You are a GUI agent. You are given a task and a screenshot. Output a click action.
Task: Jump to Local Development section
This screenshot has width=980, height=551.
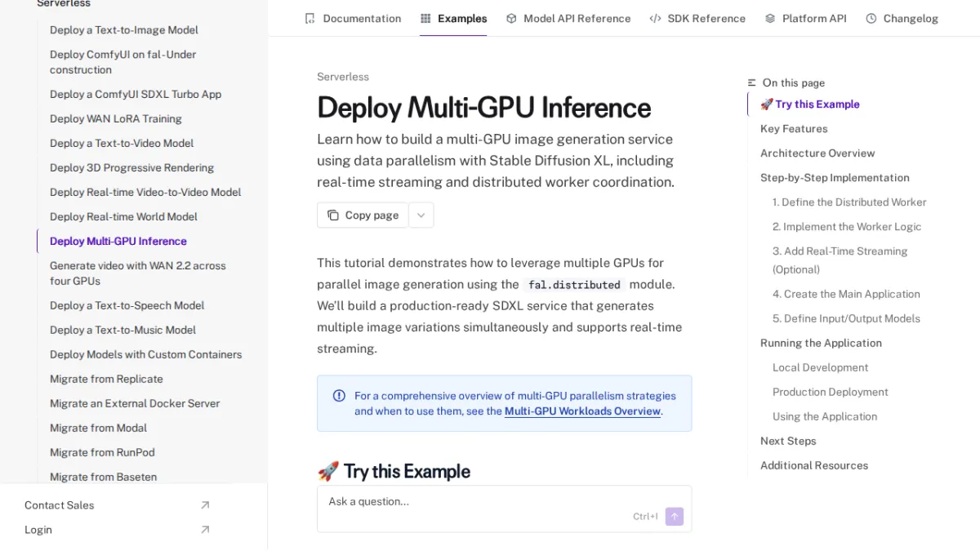click(x=820, y=367)
